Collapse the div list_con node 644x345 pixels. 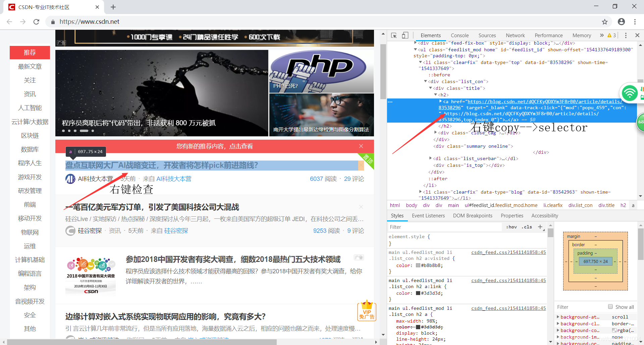pyautogui.click(x=425, y=81)
